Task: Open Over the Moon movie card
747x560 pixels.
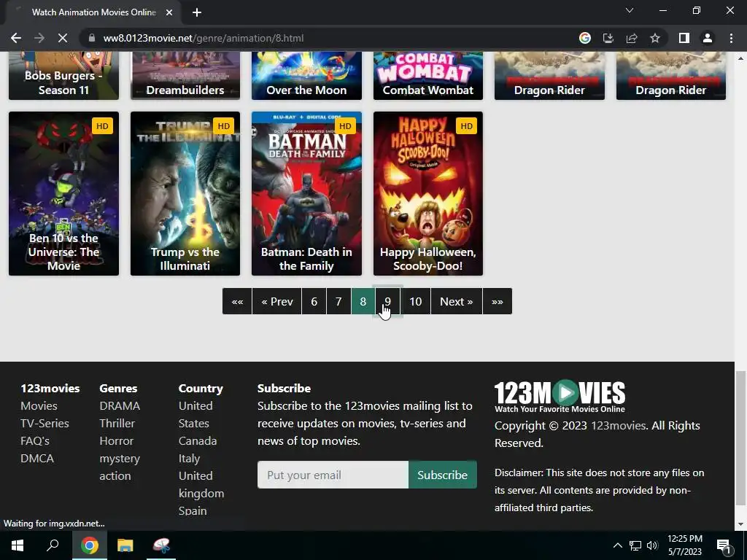Action: [x=307, y=76]
